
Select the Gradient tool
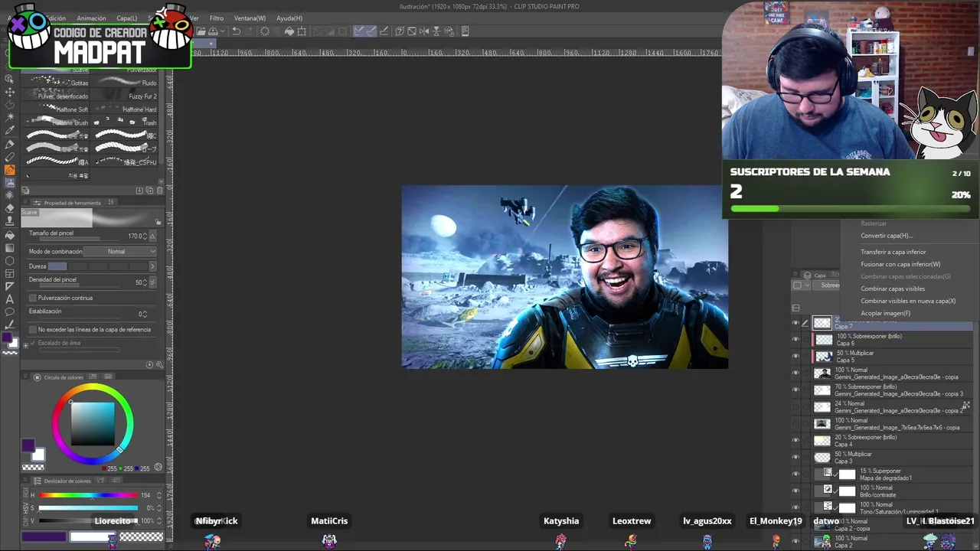click(10, 247)
